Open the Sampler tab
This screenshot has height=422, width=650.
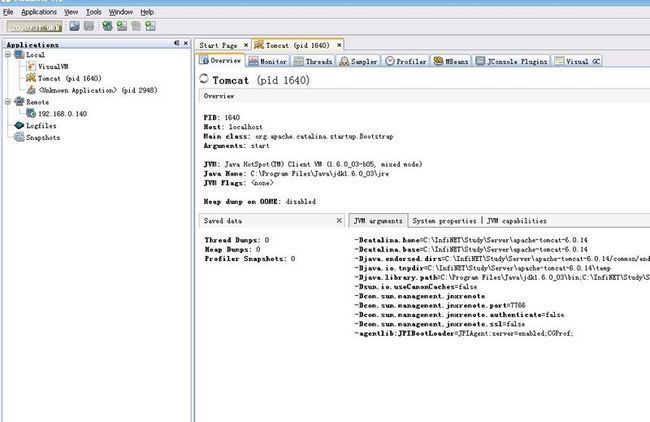click(358, 61)
